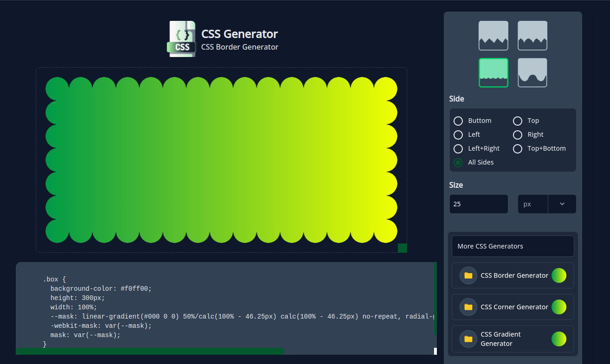
Task: Click the horizontal scrollbar under the code
Action: coord(150,351)
